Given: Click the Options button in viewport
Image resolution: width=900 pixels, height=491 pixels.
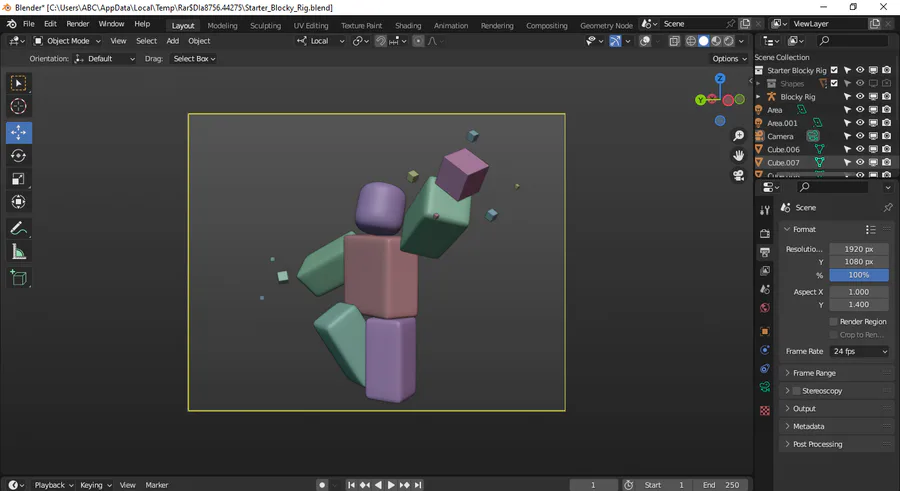Looking at the screenshot, I should click(x=729, y=59).
